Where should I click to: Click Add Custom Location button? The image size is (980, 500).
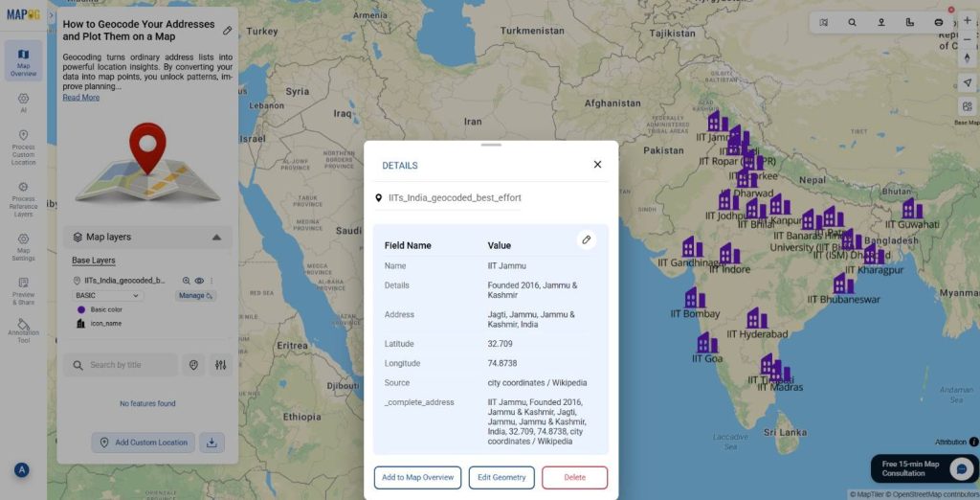tap(144, 443)
